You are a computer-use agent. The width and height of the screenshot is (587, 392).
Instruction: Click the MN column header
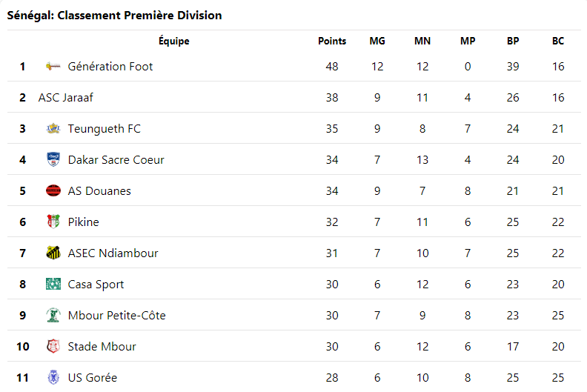(x=422, y=41)
